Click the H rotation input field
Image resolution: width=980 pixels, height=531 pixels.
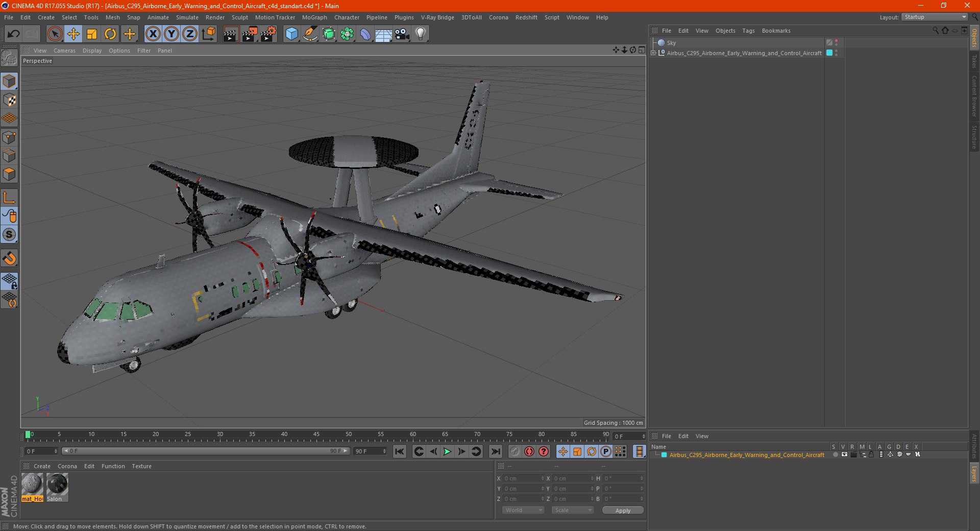[624, 478]
